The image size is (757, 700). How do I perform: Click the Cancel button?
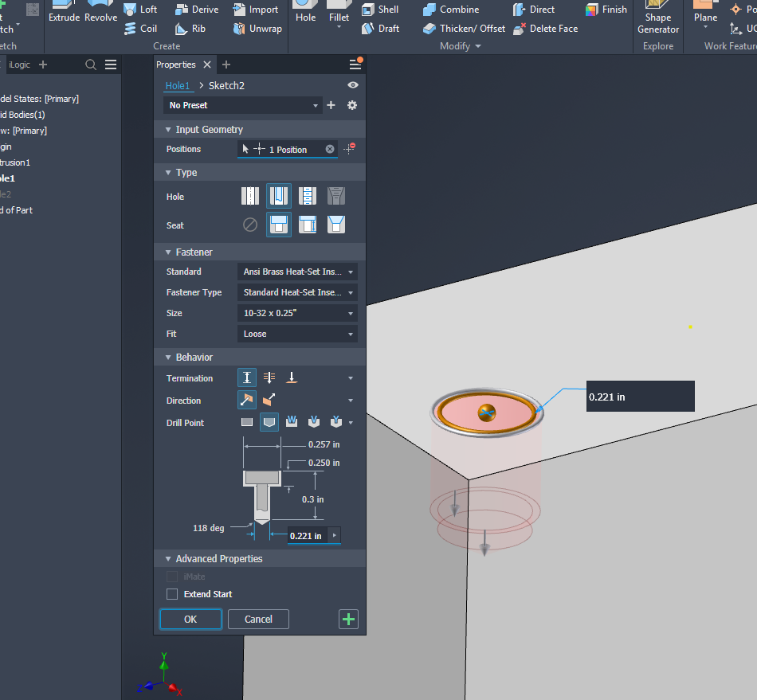(x=258, y=619)
